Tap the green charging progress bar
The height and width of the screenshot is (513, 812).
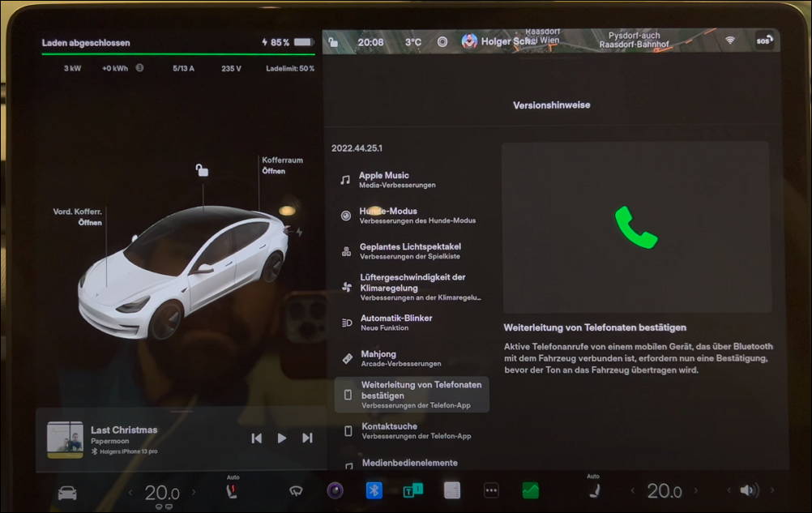click(178, 53)
